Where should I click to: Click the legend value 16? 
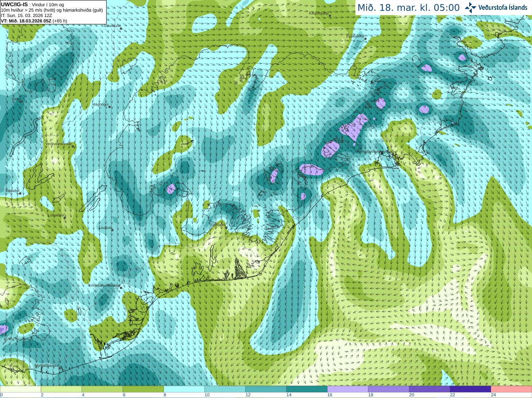coord(330,395)
